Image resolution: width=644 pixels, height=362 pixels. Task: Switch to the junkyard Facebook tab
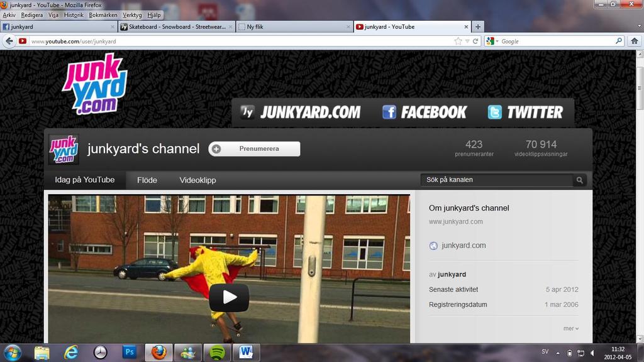(58, 26)
